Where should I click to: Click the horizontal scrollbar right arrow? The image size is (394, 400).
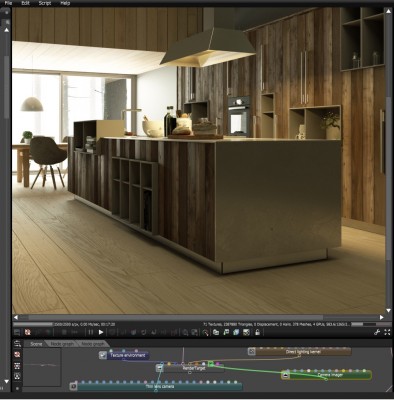pyautogui.click(x=382, y=317)
